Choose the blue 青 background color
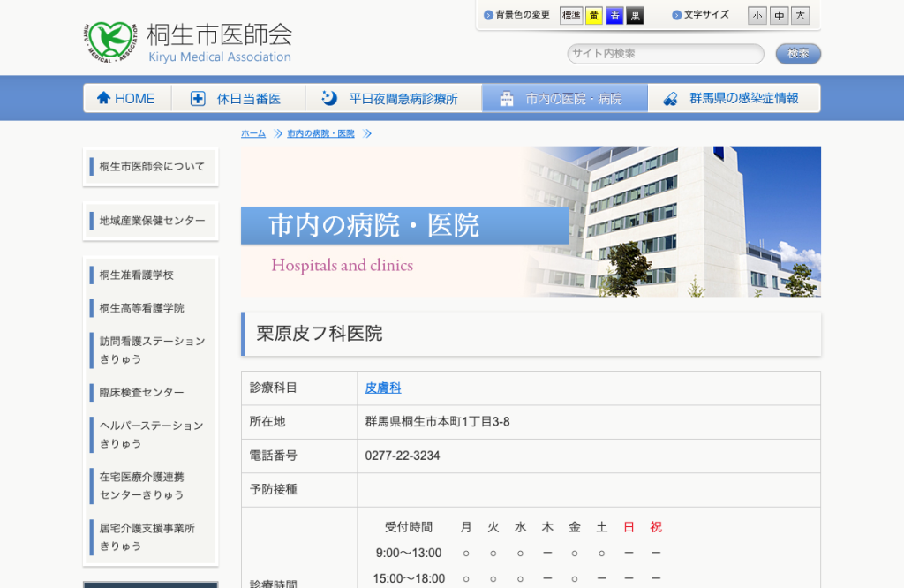 [x=614, y=16]
